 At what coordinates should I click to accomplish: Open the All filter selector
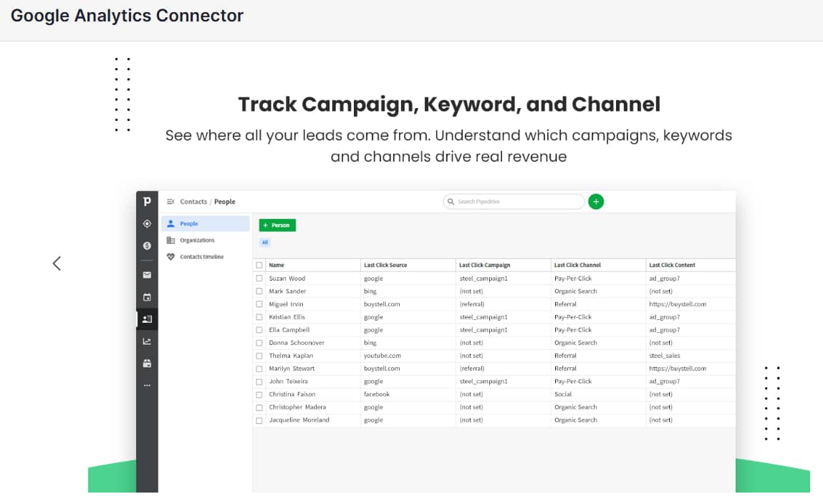[265, 243]
